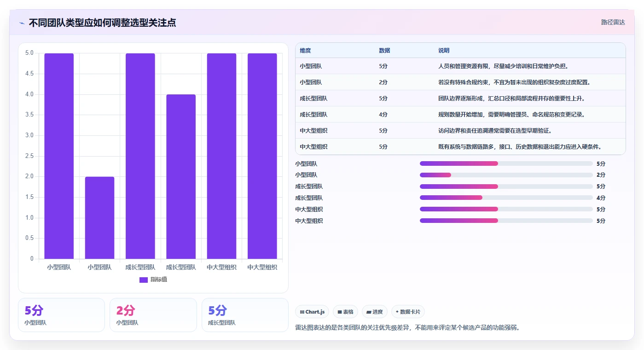Select the 数据卡片 chip

(x=408, y=312)
